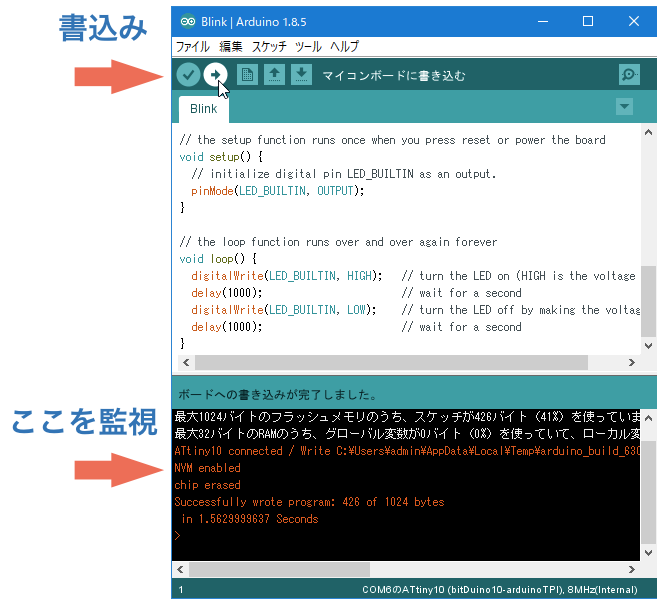Open the Serial Monitor magnifier icon
The image size is (662, 603).
[629, 75]
